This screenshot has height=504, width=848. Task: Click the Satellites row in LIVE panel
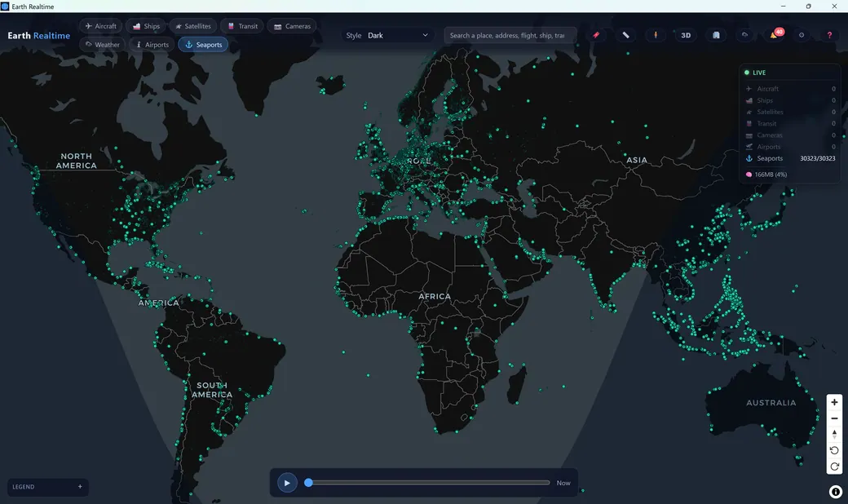click(790, 112)
